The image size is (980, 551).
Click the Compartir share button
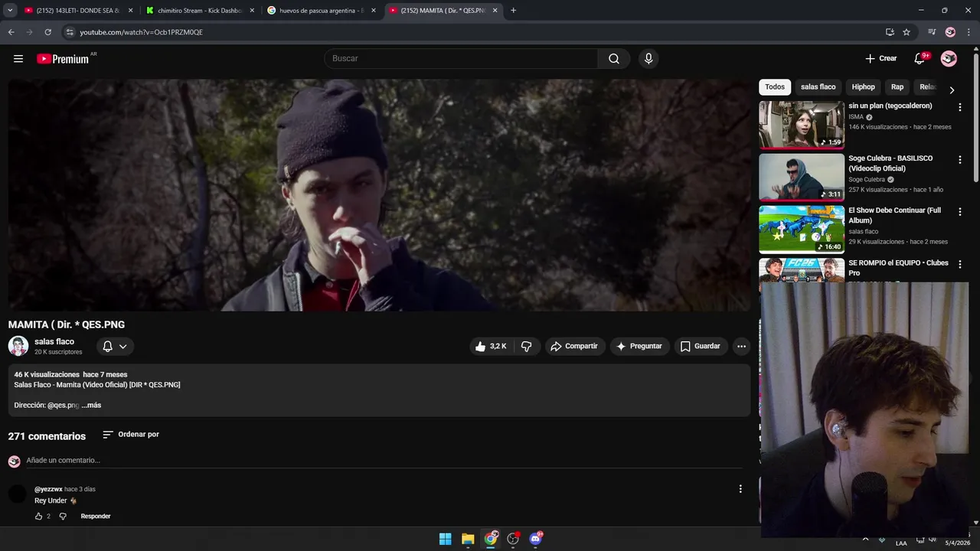pos(574,347)
